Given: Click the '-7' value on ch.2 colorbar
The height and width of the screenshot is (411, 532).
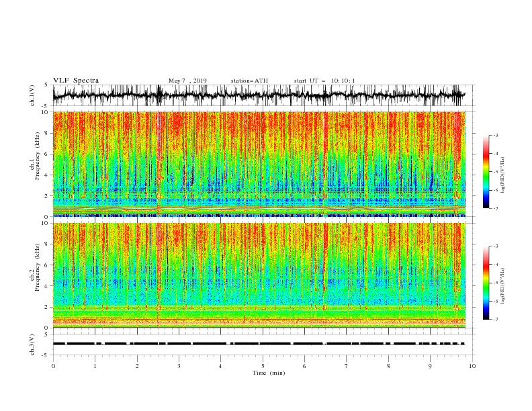Looking at the screenshot, I should point(496,319).
